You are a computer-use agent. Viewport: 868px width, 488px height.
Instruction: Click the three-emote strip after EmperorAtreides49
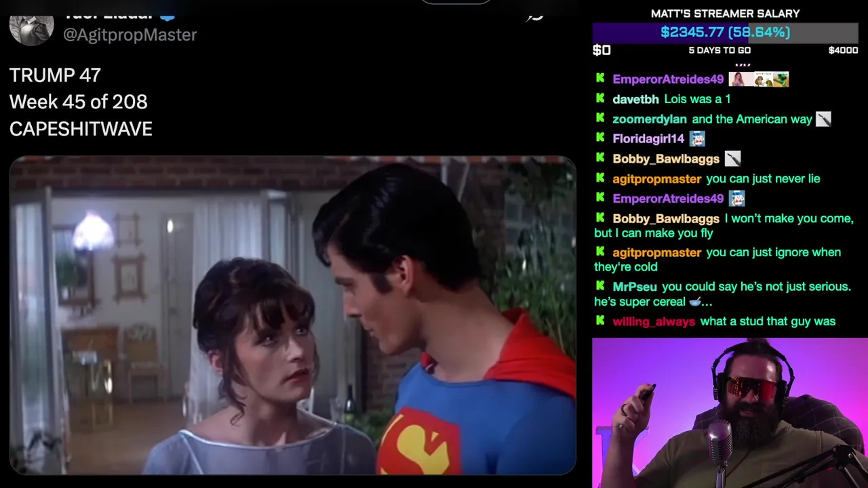[759, 79]
